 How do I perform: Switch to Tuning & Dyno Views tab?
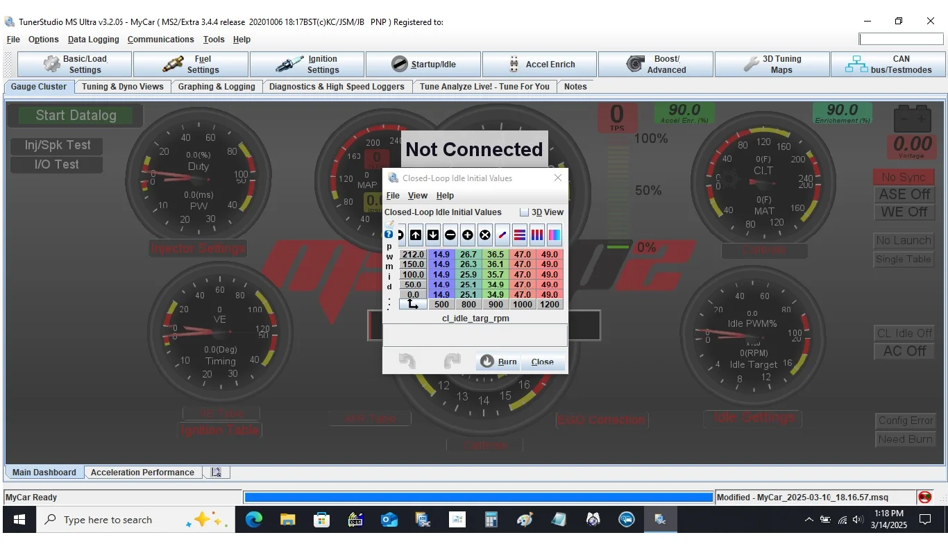tap(123, 87)
